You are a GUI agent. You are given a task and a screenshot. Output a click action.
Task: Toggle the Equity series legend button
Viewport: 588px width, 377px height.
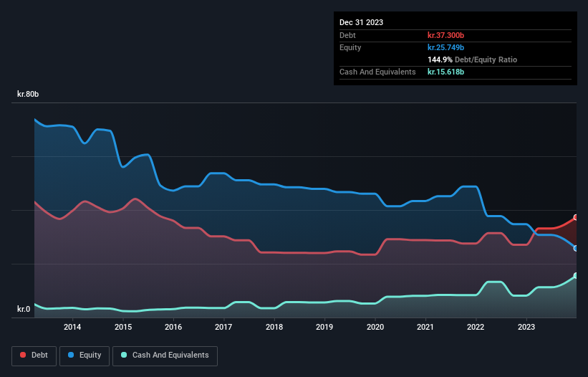coord(85,355)
